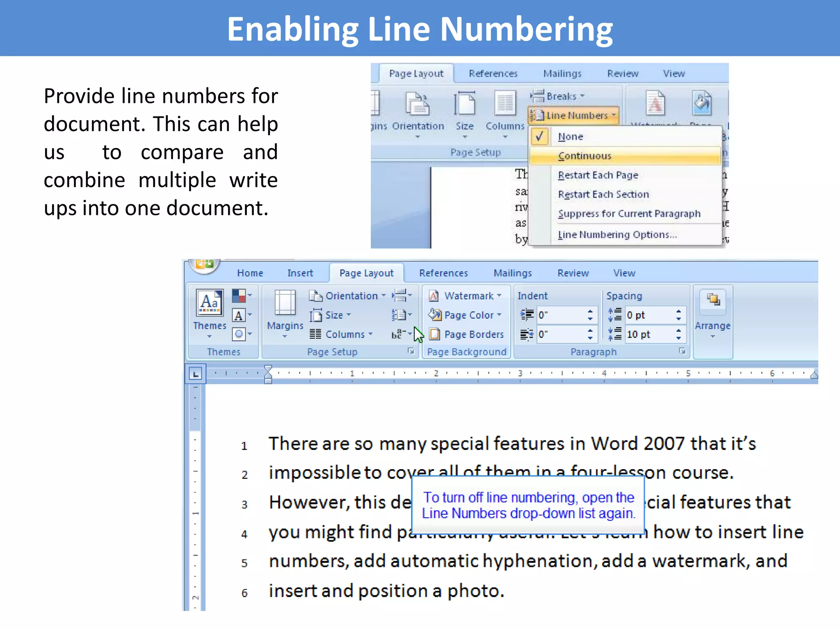Switch to the Home tab
The image size is (840, 630).
click(250, 273)
